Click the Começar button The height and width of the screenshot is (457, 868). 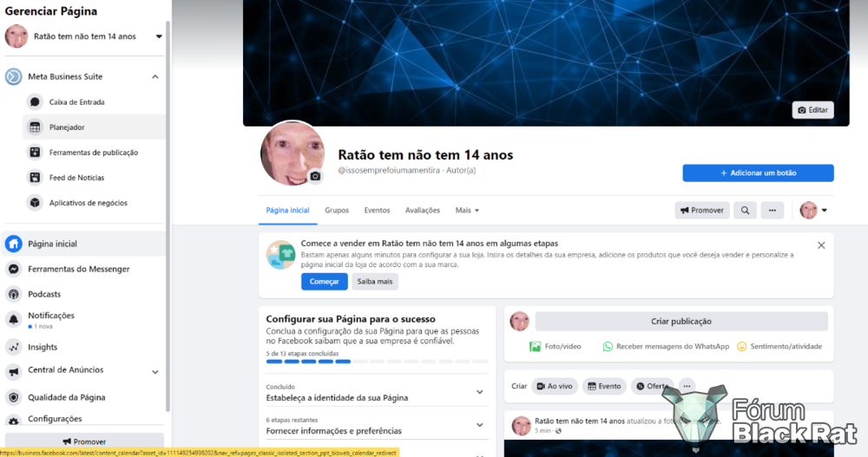pyautogui.click(x=325, y=282)
